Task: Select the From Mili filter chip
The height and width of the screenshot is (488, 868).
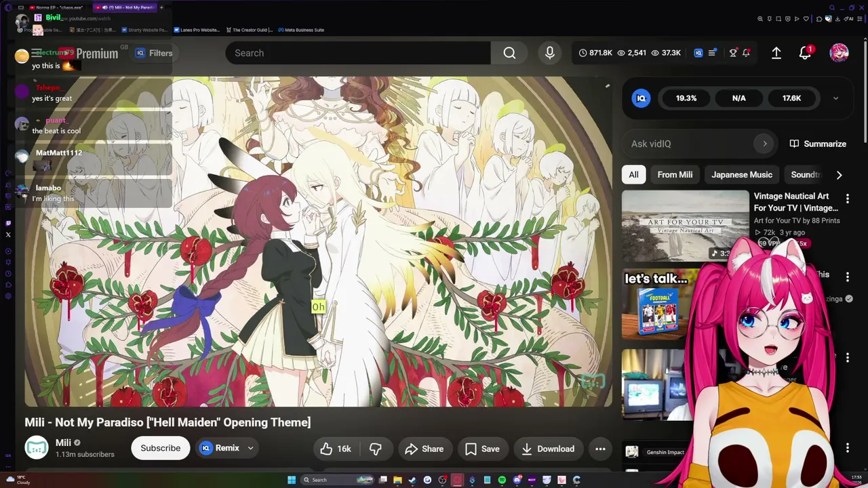Action: [x=675, y=174]
